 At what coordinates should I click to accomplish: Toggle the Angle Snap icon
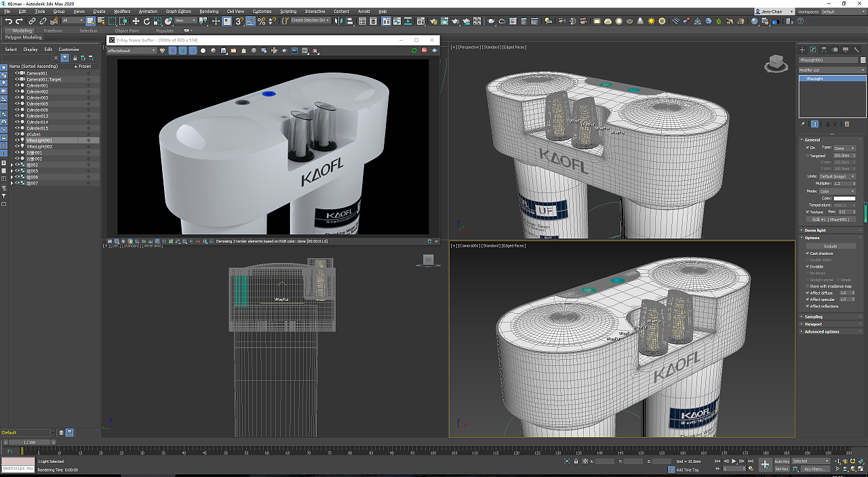[x=251, y=21]
